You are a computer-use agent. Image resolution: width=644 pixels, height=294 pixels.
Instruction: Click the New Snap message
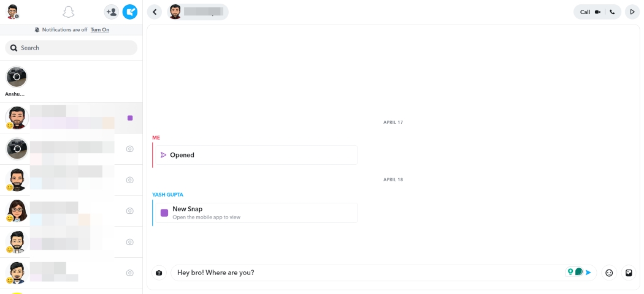coord(255,213)
